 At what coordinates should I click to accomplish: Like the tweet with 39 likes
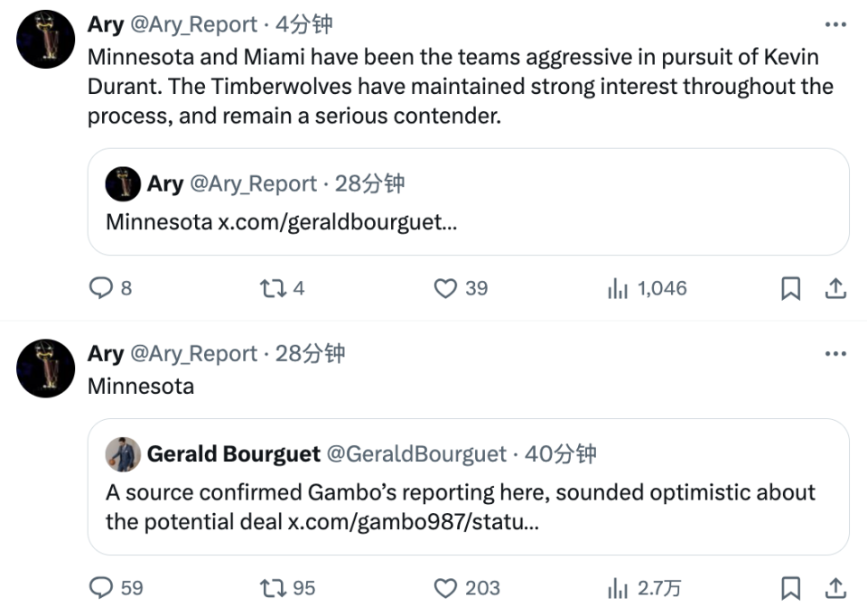click(445, 288)
